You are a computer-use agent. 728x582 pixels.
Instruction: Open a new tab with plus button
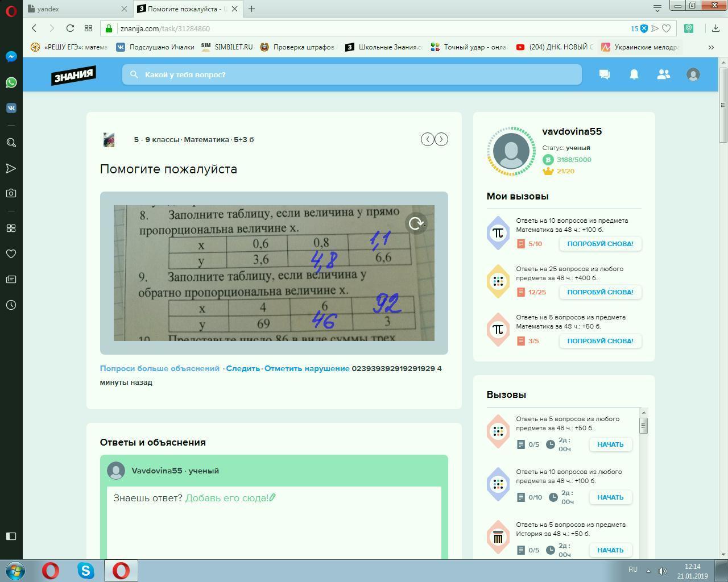click(251, 9)
